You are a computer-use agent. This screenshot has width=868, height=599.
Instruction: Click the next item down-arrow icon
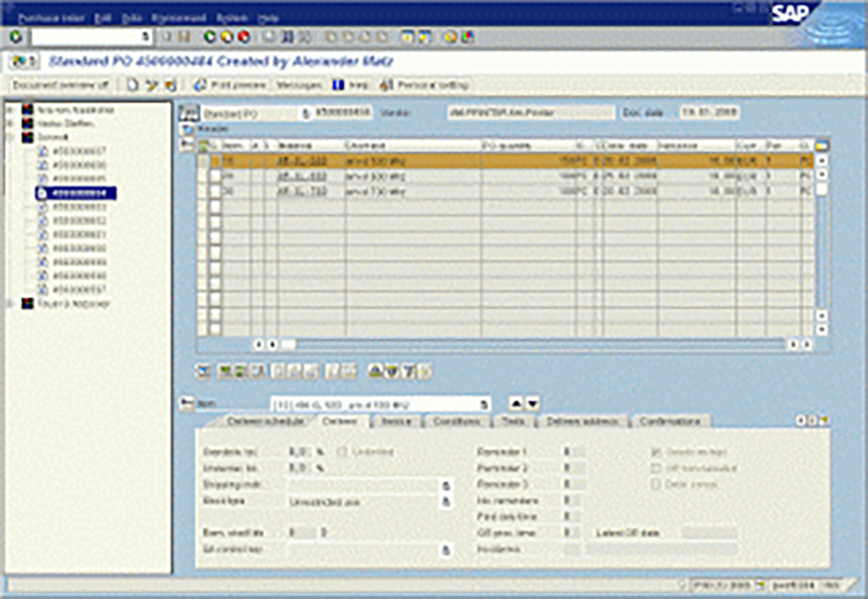point(532,404)
